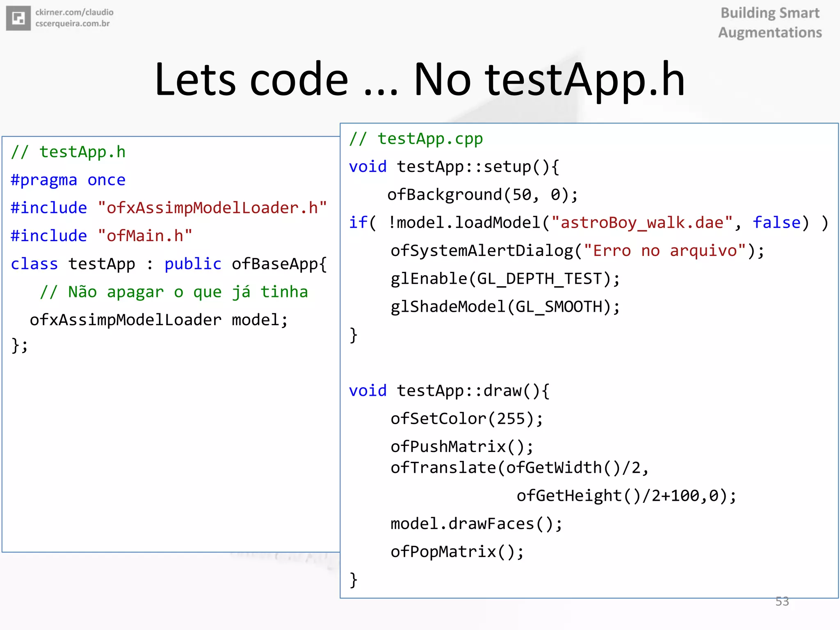
Task: Click the '// Não apagar o que já tinha' comment
Action: click(174, 292)
